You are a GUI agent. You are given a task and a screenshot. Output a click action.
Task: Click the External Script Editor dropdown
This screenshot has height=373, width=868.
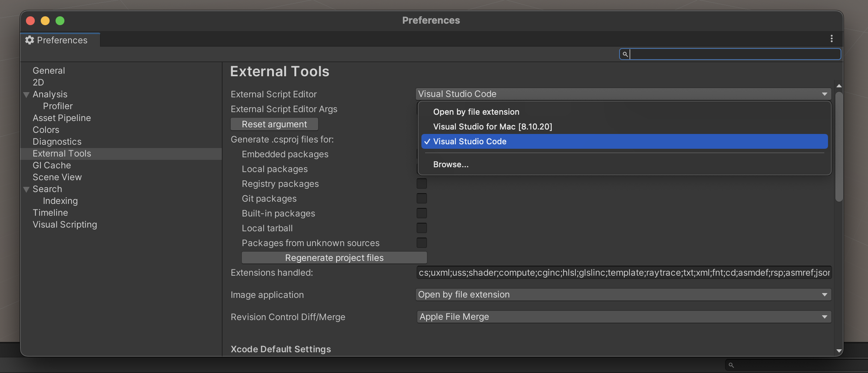pyautogui.click(x=623, y=94)
